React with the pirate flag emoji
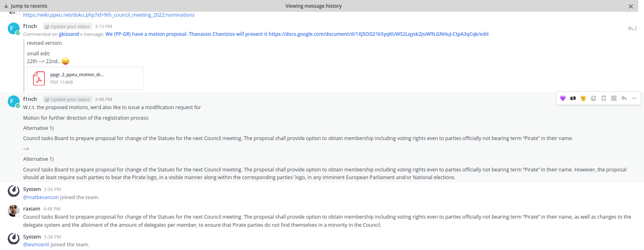This screenshot has width=644, height=250. tap(573, 98)
